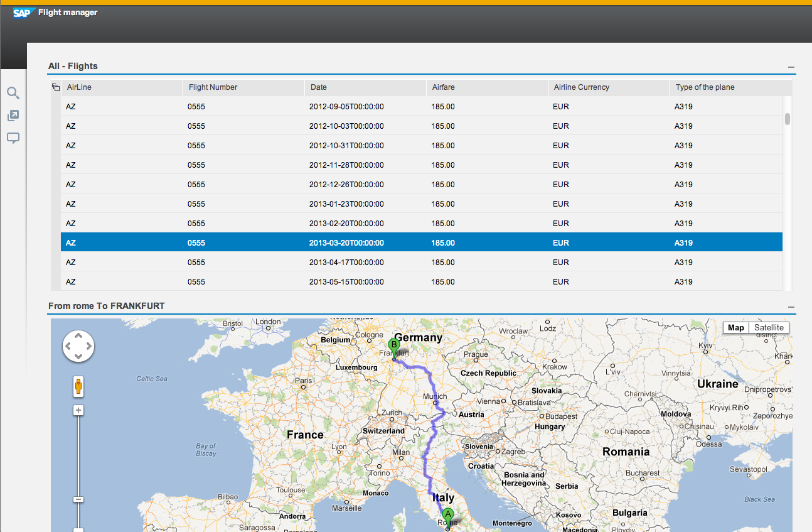Click the Flight Number column header
Image resolution: width=812 pixels, height=532 pixels.
tap(243, 87)
